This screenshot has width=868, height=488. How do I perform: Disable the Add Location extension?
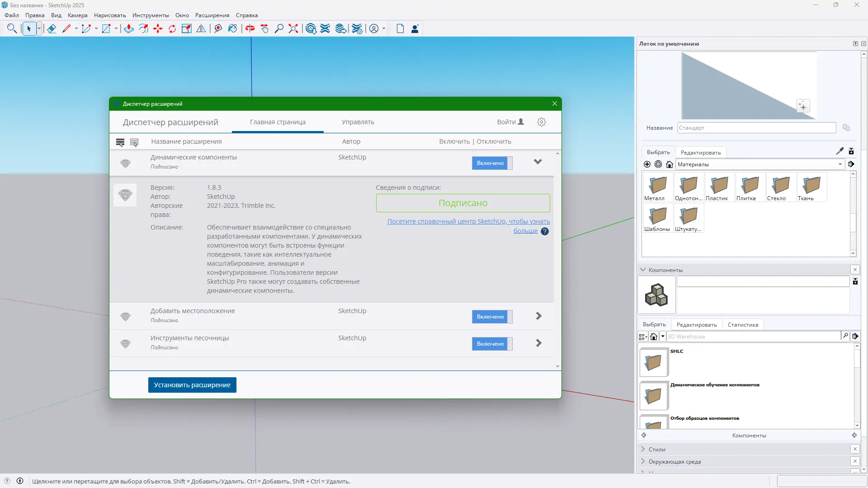coord(492,317)
